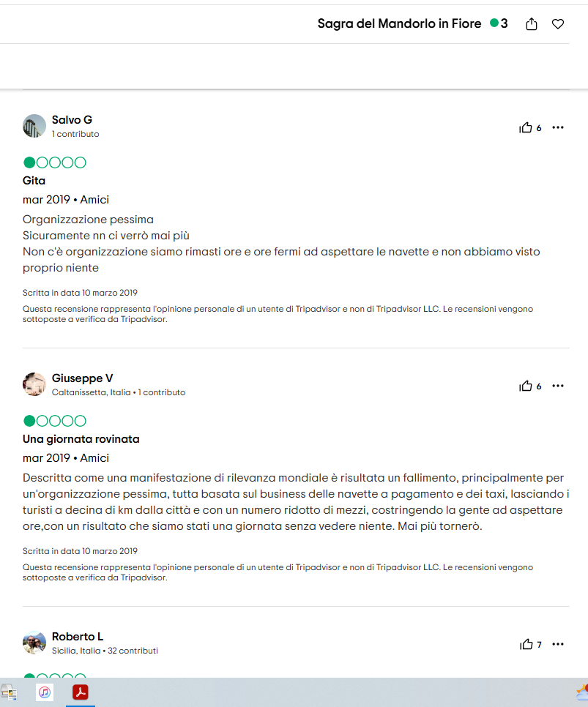Like Salvo G's review with thumbs up
588x707 pixels.
click(x=526, y=128)
